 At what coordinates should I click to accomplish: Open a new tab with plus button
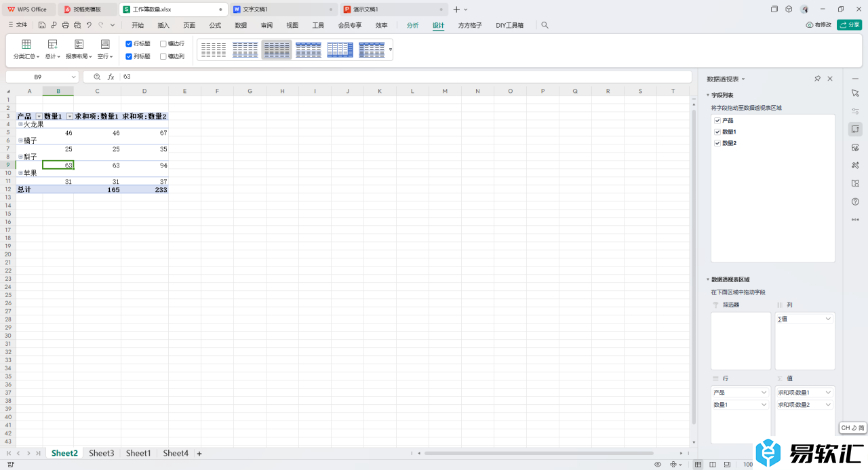click(456, 9)
